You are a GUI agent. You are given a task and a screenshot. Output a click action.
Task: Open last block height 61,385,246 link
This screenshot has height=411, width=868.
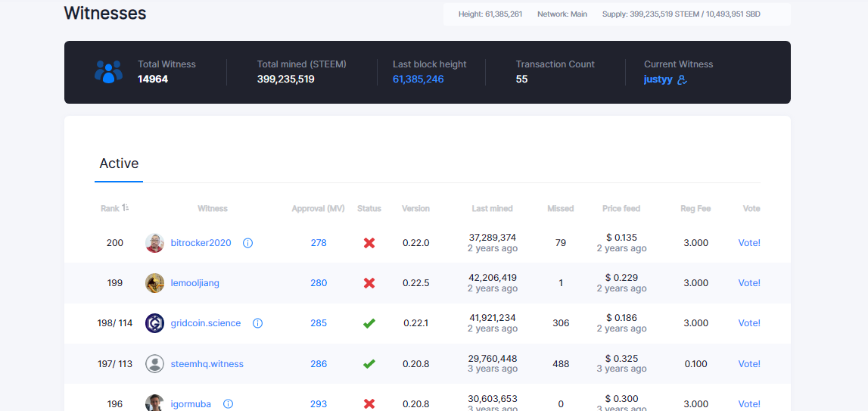418,79
